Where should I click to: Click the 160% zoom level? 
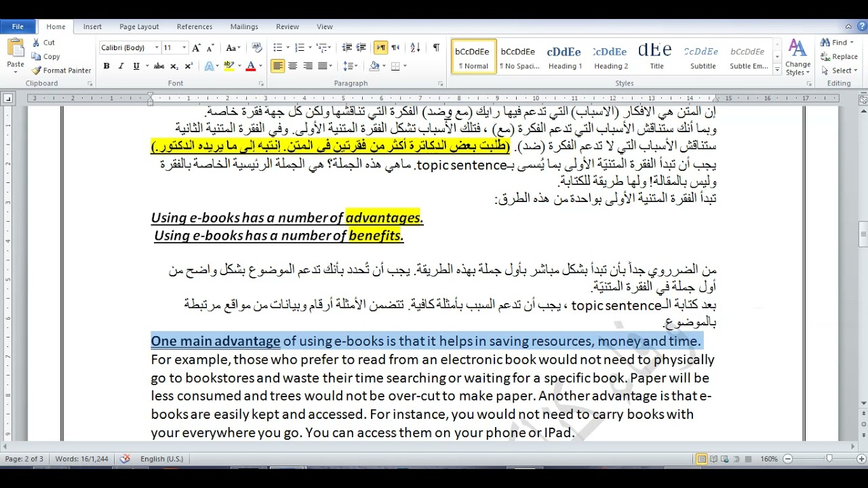pyautogui.click(x=769, y=459)
